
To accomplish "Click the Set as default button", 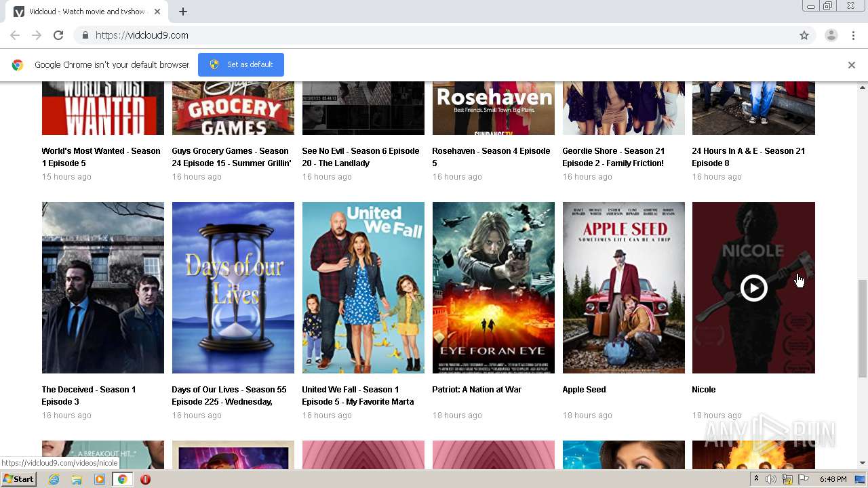I will coord(241,64).
